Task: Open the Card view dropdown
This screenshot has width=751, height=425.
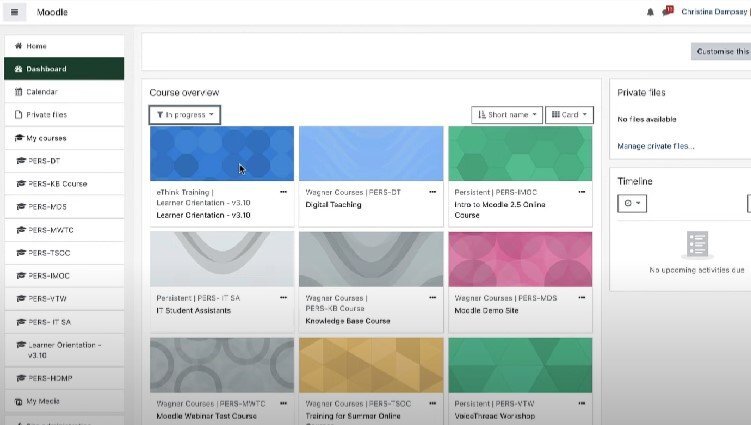Action: [570, 115]
